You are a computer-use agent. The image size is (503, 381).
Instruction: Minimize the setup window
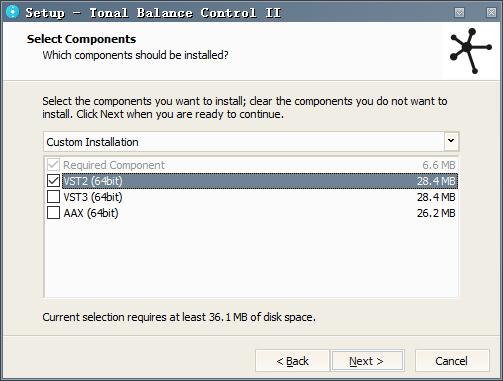click(459, 13)
